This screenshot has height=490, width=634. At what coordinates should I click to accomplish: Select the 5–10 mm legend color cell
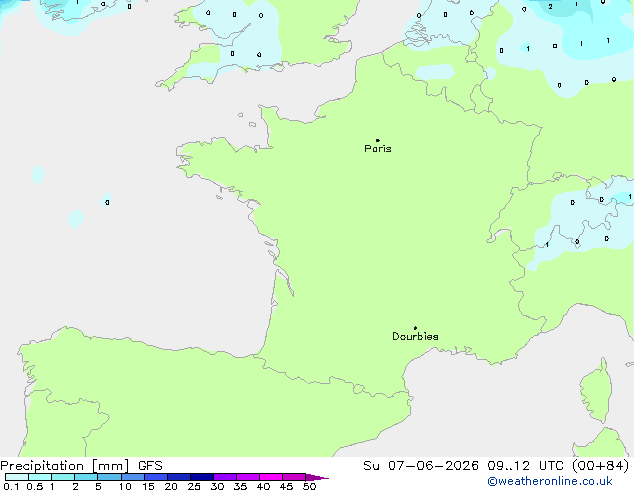(109, 477)
